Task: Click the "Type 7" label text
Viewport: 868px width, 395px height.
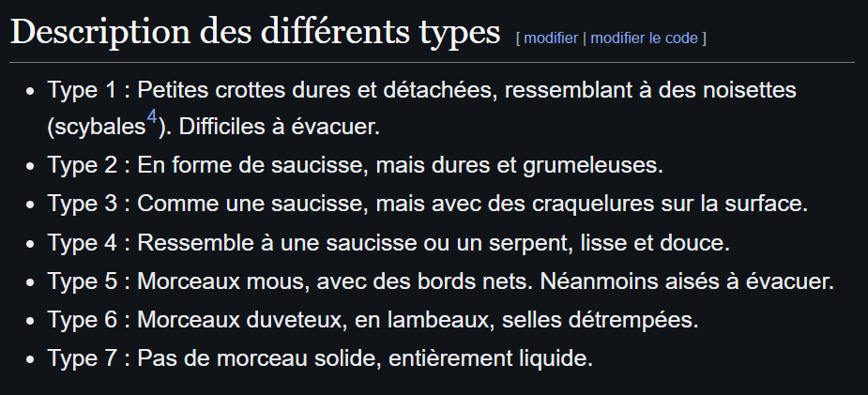Action: pos(81,358)
